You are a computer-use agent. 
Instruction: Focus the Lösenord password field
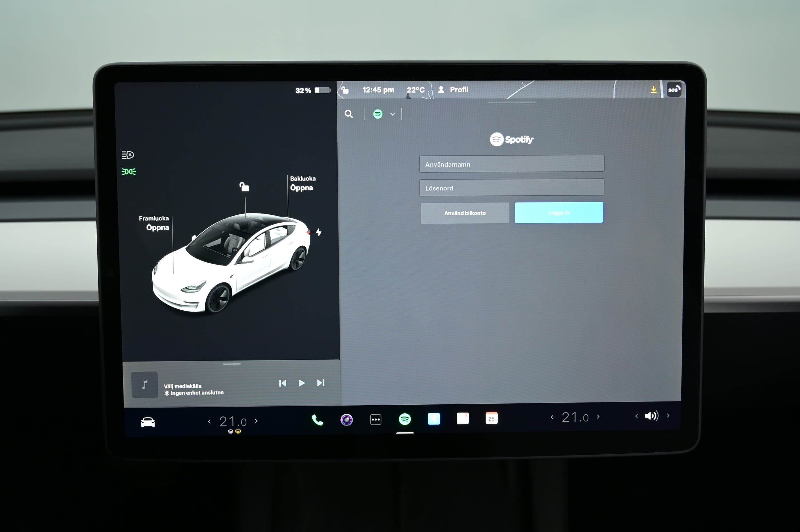[x=511, y=187]
